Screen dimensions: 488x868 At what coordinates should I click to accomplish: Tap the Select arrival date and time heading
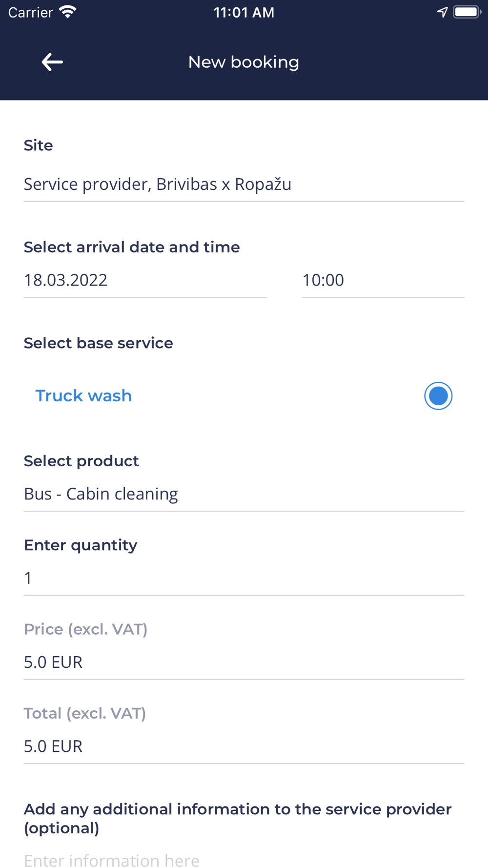point(132,247)
